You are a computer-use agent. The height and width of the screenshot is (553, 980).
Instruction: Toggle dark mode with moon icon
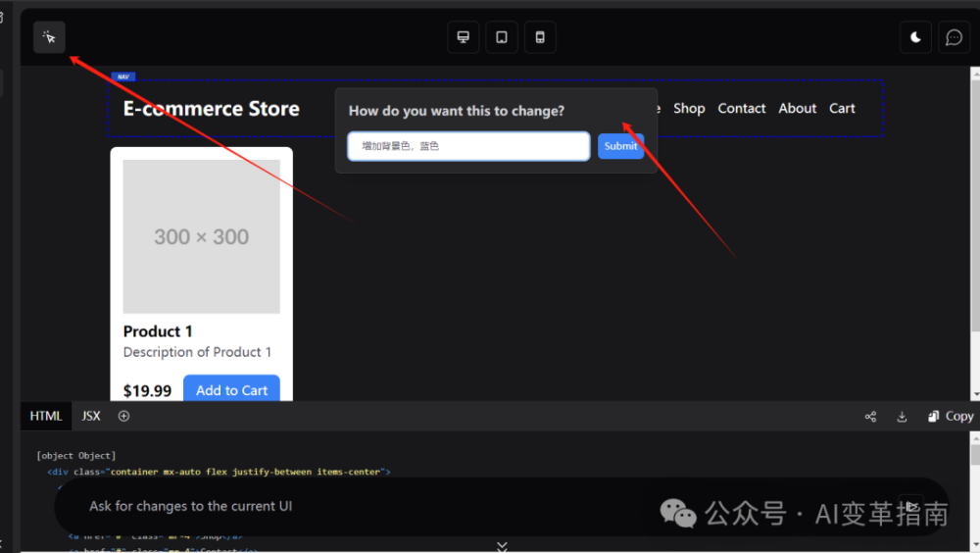click(915, 37)
